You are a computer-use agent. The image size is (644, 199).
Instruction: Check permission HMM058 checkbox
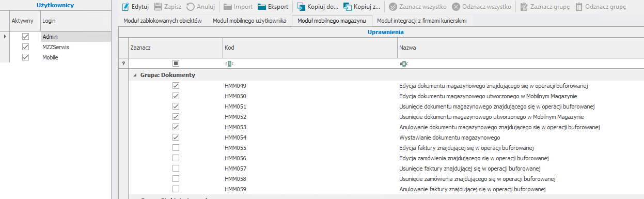coord(176,179)
